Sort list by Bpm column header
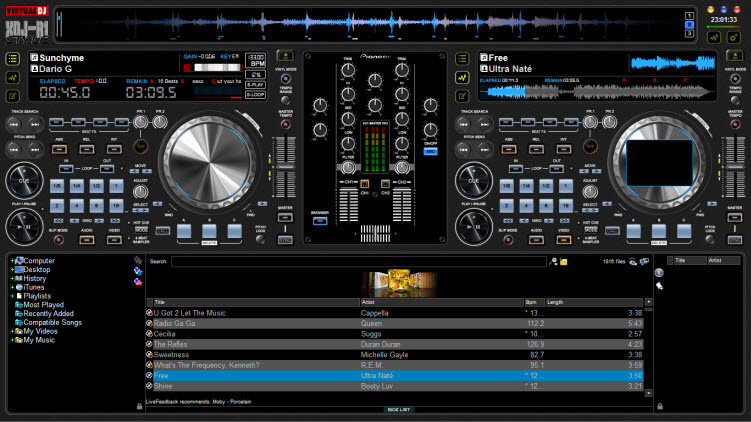The width and height of the screenshot is (751, 422). [535, 302]
